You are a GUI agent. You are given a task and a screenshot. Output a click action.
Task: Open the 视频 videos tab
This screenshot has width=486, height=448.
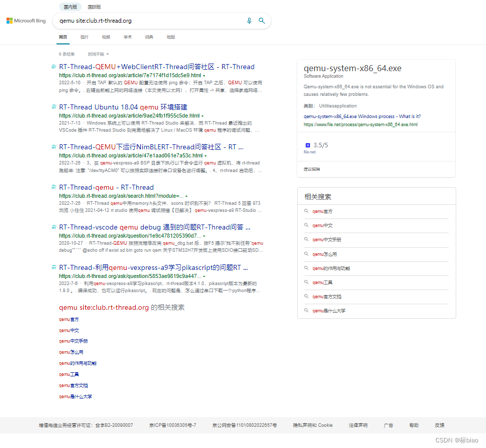tap(106, 37)
